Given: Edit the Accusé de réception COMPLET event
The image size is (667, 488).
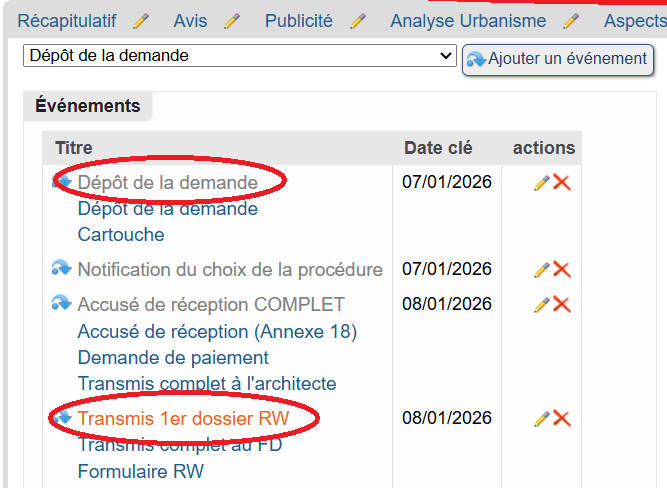Looking at the screenshot, I should coord(541,305).
